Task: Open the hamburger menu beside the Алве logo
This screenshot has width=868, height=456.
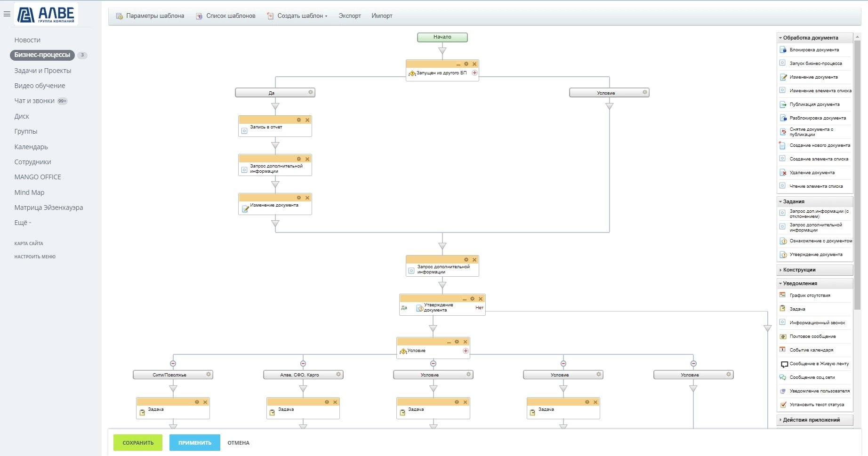Action: (7, 14)
